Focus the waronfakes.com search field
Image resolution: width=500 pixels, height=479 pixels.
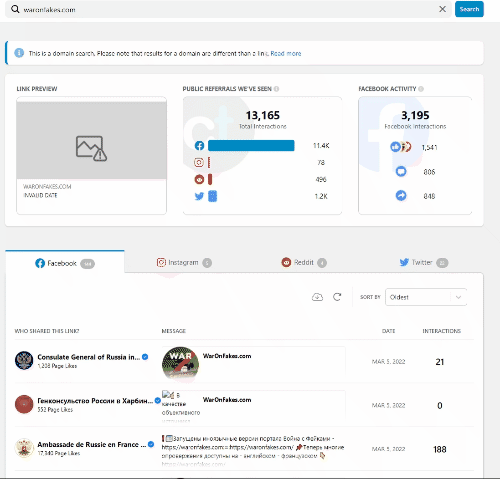pyautogui.click(x=227, y=9)
